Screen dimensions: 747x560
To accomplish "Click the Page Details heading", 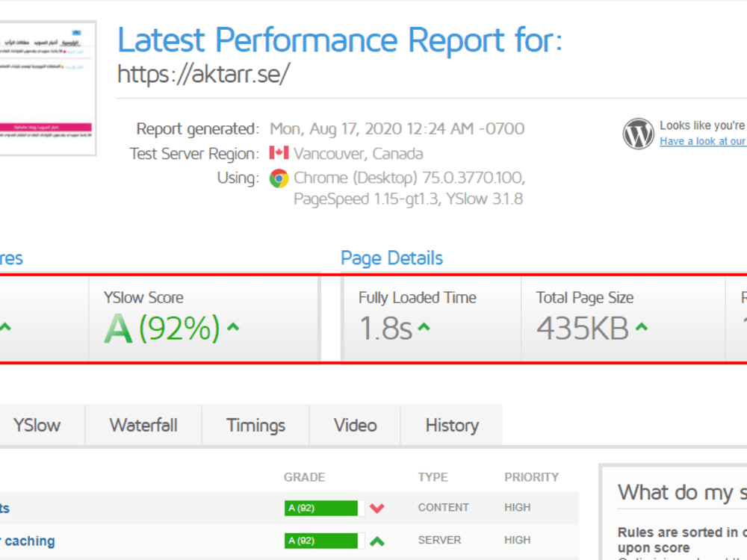I will coord(391,258).
